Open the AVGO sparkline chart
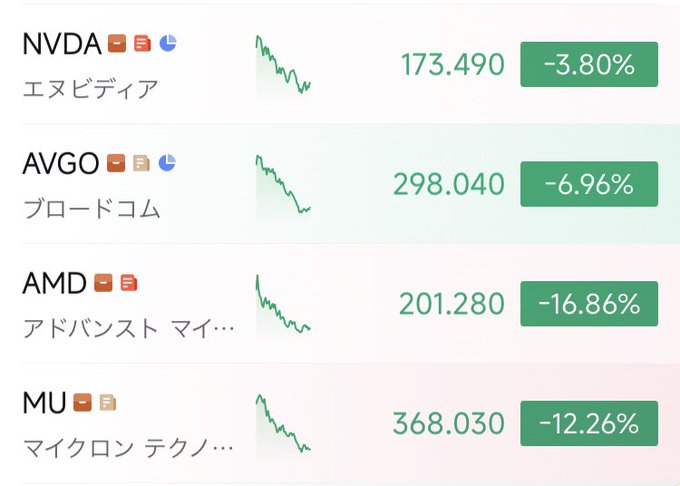Screen dimensions: 680x486 (x=283, y=185)
